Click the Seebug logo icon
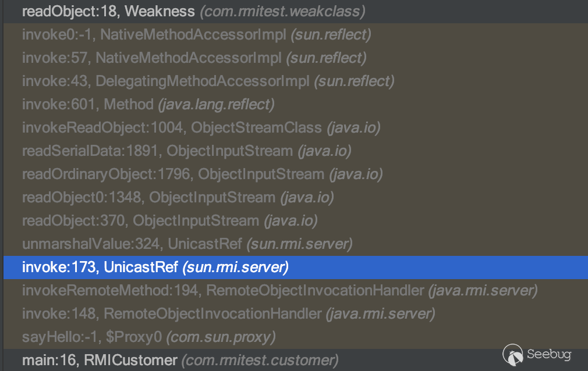This screenshot has height=371, width=588. click(513, 354)
